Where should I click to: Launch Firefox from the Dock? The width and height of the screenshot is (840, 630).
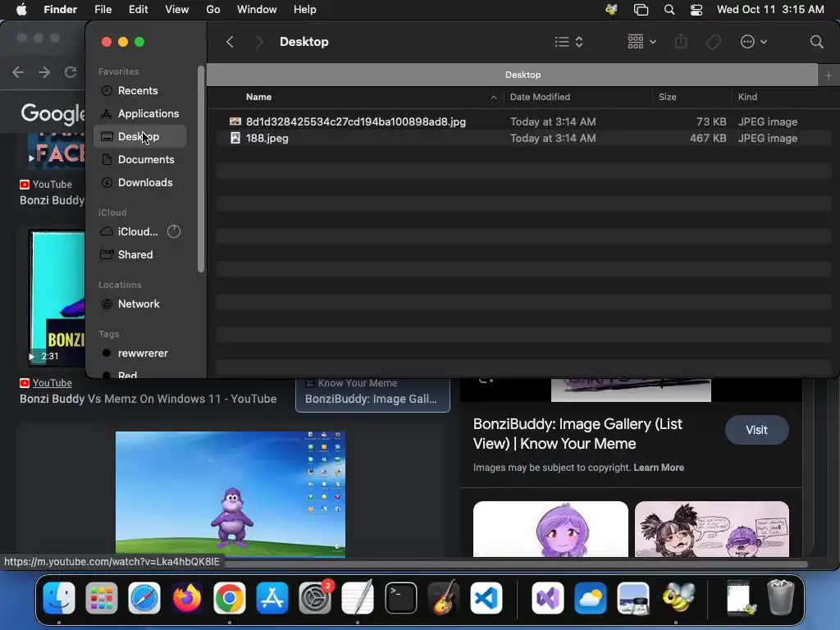[187, 598]
